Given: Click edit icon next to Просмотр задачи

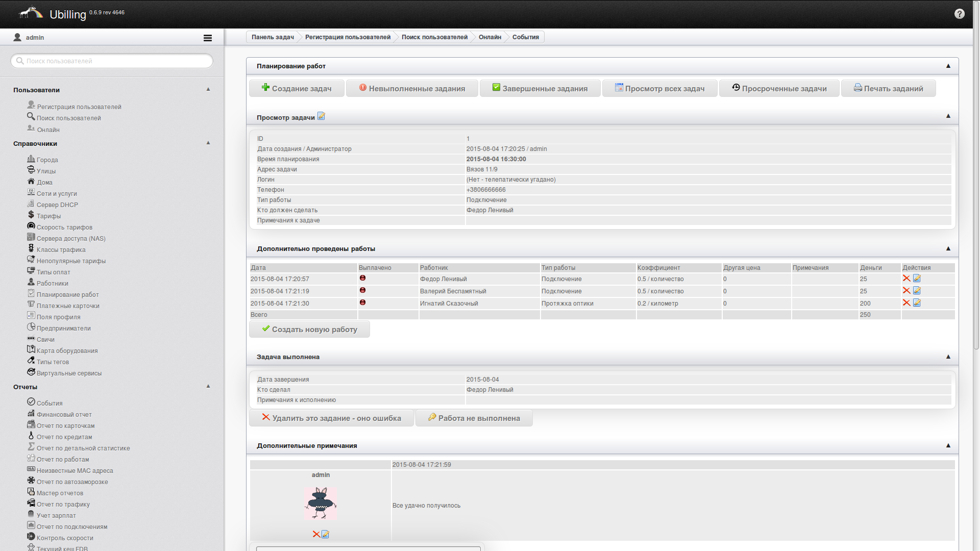Looking at the screenshot, I should click(x=321, y=116).
